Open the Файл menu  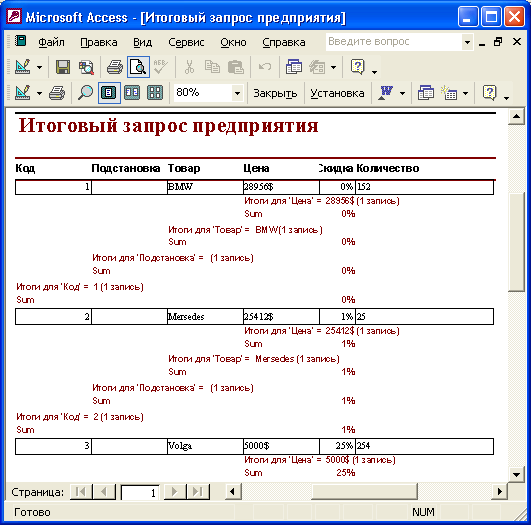tap(51, 42)
